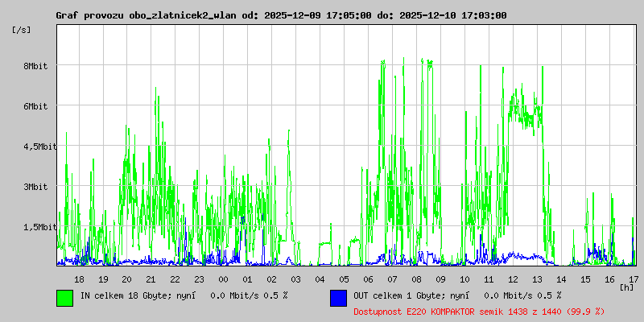This screenshot has width=644, height=322.
Task: Click hour label '12' on the x-axis
Action: (x=513, y=279)
